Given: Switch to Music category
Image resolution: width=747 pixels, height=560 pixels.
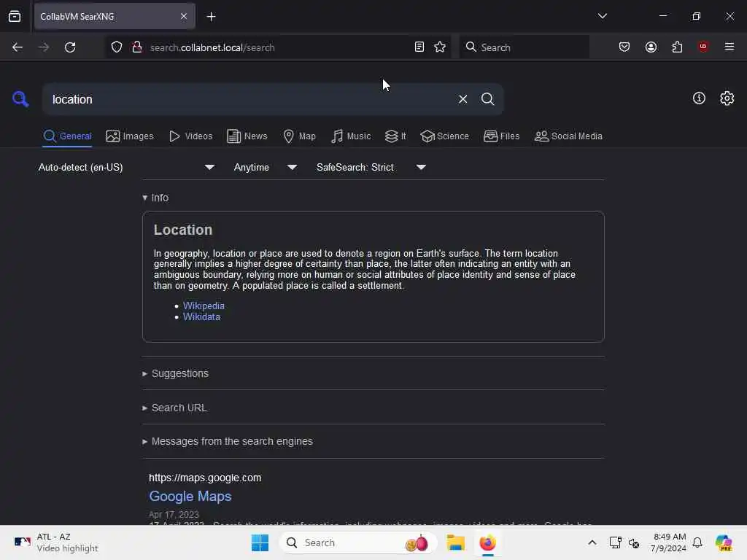Looking at the screenshot, I should [x=351, y=136].
